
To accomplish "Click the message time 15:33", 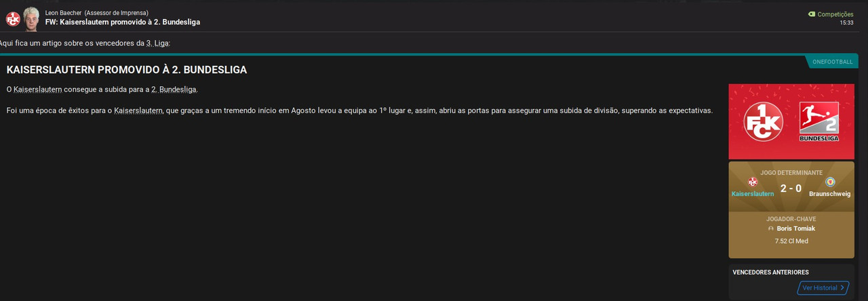I will pyautogui.click(x=846, y=23).
